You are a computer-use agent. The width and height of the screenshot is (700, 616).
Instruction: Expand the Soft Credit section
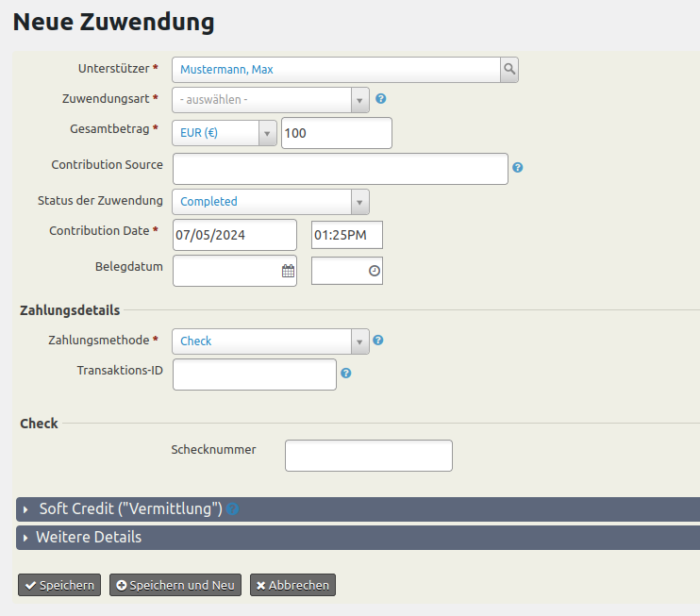tap(129, 509)
